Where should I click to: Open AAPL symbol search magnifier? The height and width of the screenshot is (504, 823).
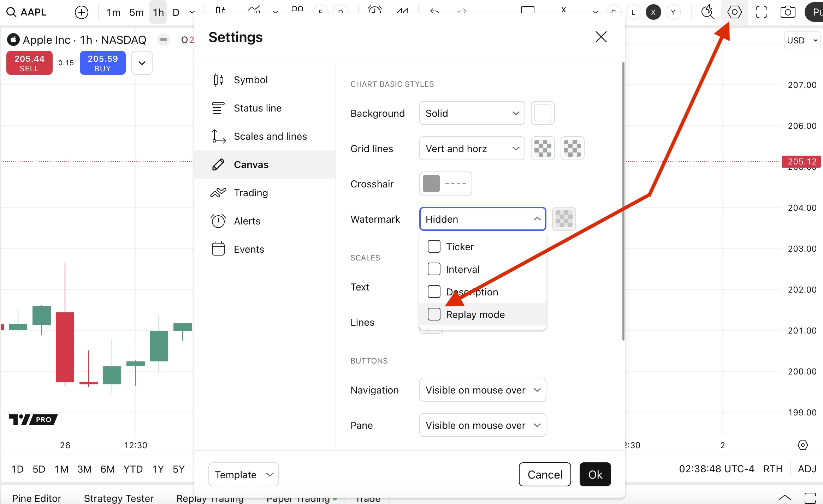12,12
